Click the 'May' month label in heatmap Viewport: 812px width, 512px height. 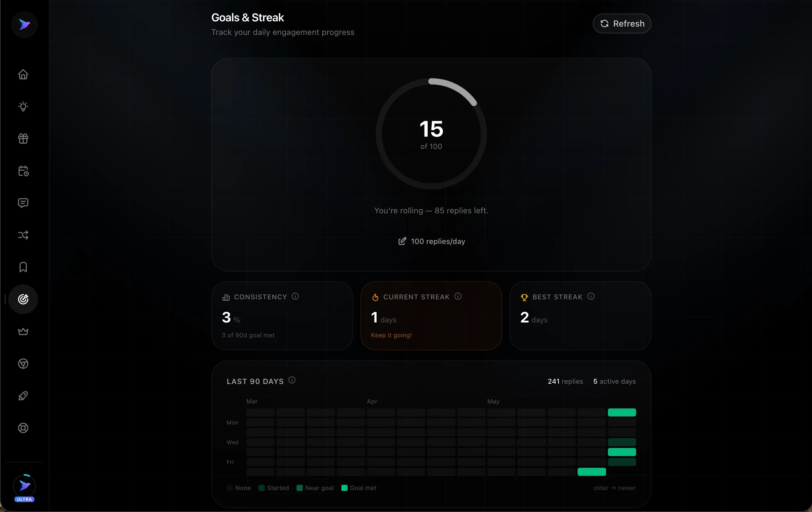coord(493,401)
